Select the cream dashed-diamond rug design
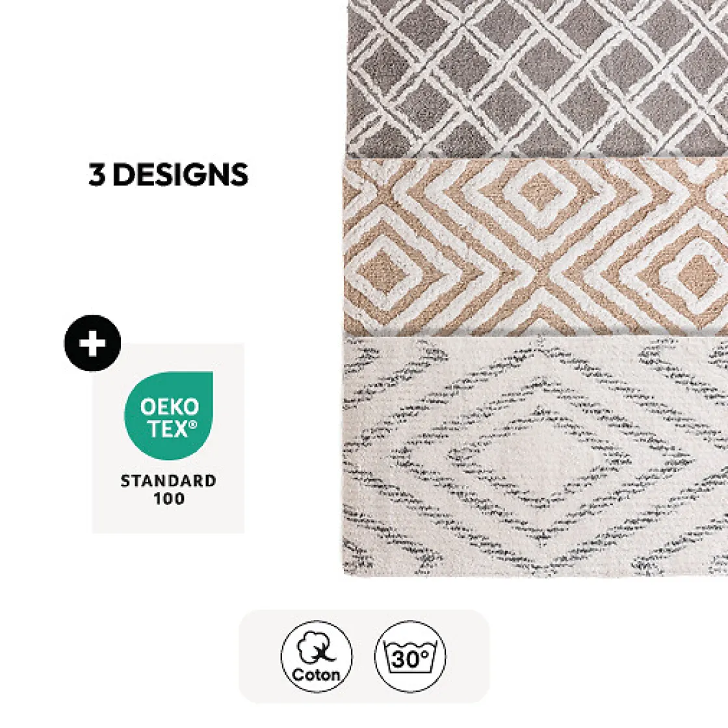The image size is (728, 728). 536,456
